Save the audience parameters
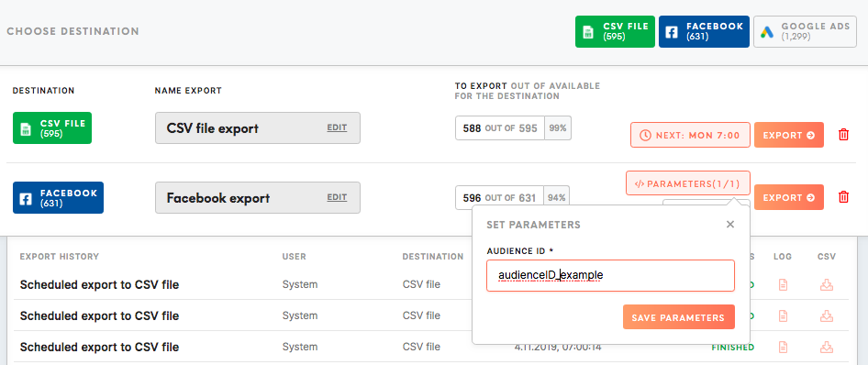The image size is (868, 365). [679, 317]
